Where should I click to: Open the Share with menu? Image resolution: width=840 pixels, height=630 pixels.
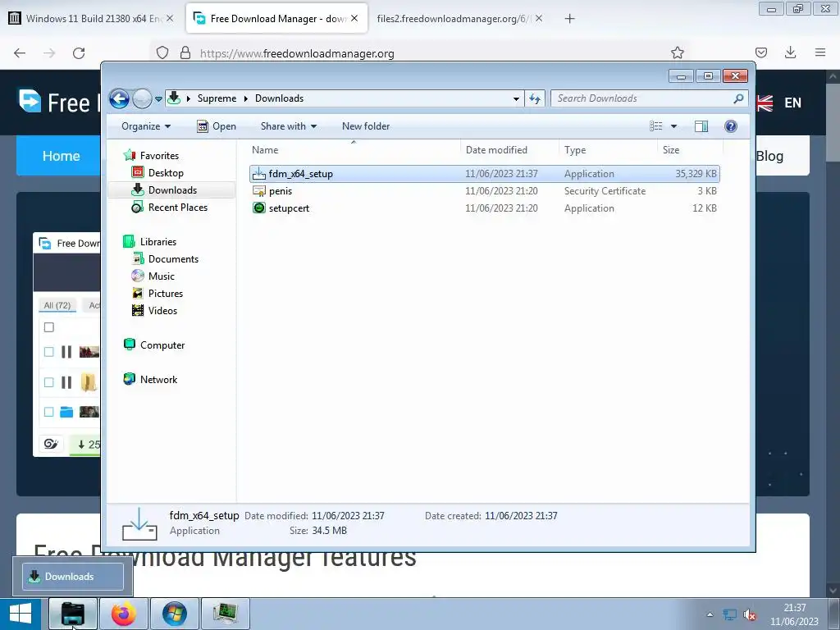[289, 126]
